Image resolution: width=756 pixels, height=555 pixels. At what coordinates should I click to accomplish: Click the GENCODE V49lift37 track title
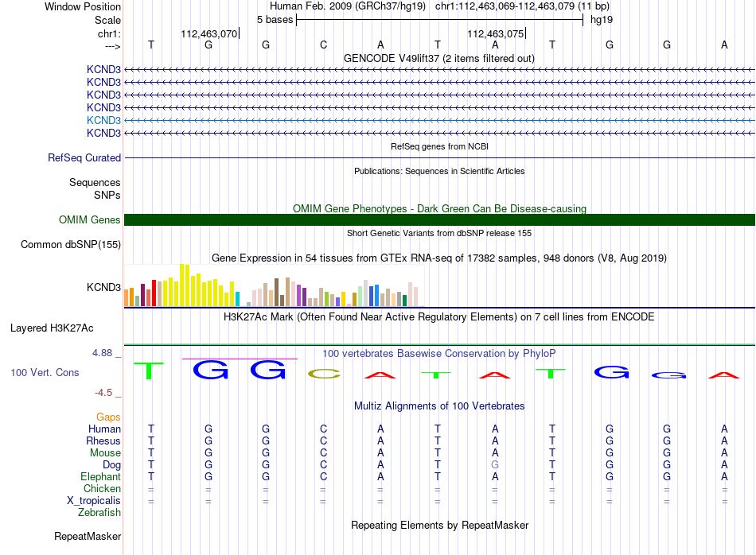click(439, 59)
